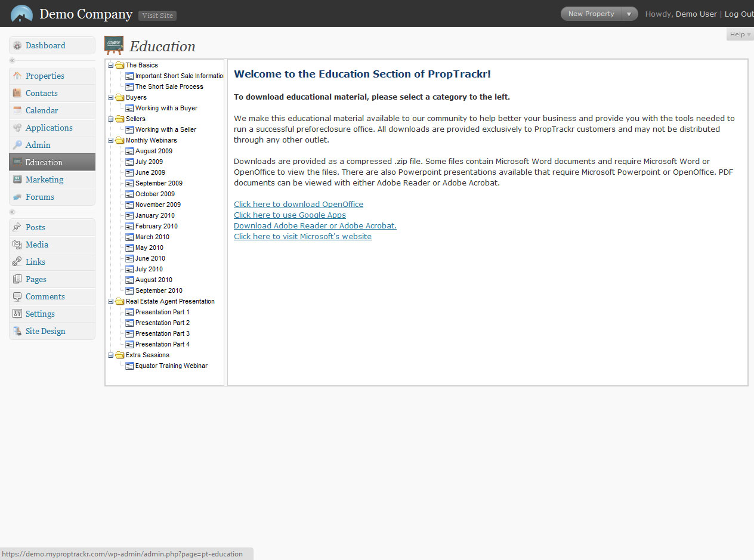Image resolution: width=754 pixels, height=560 pixels.
Task: Expand the Help dropdown tab
Action: [740, 35]
